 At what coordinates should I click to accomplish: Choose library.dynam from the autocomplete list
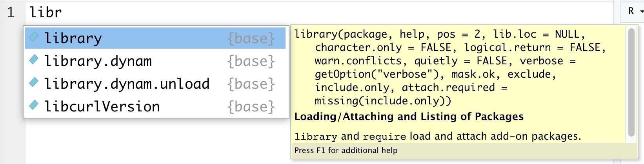(x=155, y=61)
